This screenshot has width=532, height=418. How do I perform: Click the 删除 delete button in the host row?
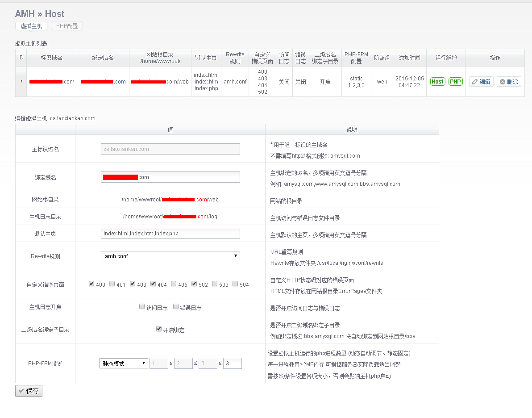tap(509, 82)
